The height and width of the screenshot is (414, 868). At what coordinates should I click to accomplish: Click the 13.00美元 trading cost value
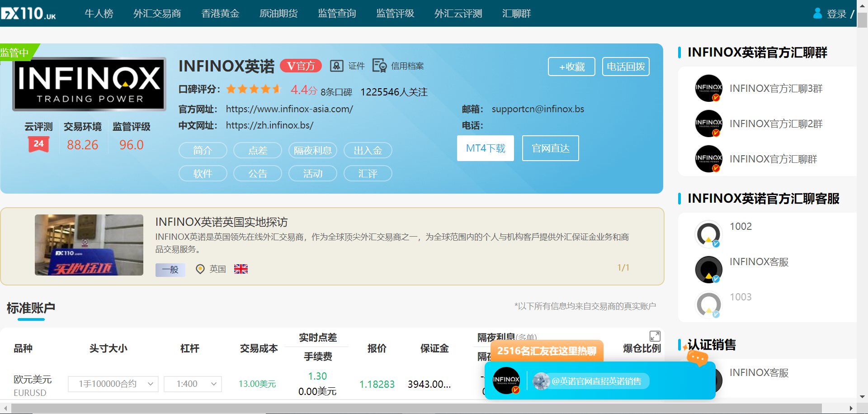(x=257, y=384)
